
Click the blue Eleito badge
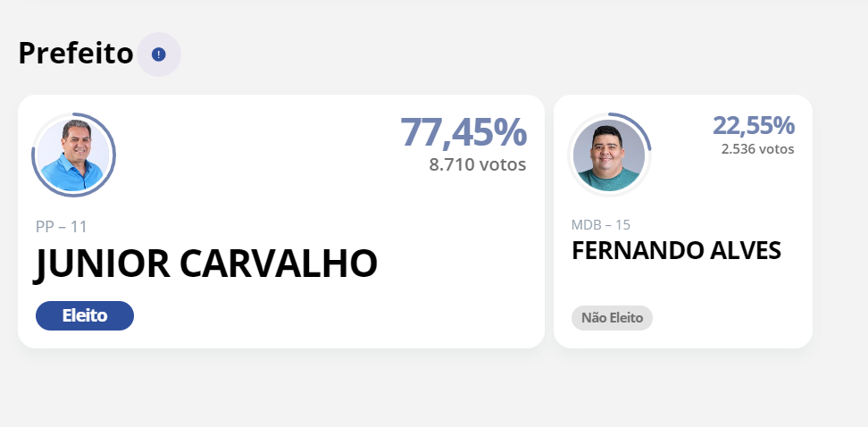(85, 315)
